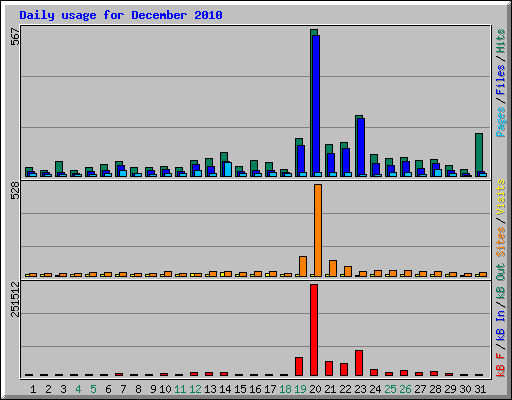Click the red kB bar for day 22
512x400 pixels.
(x=344, y=369)
